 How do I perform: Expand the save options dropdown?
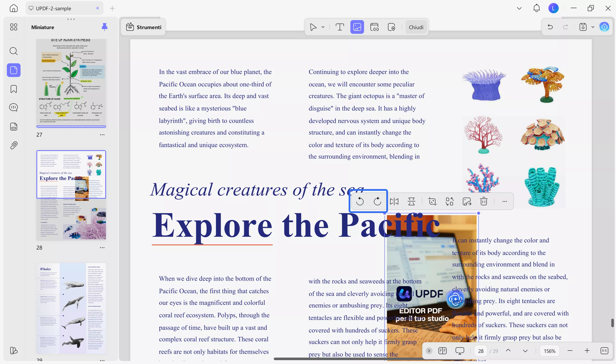coord(593,27)
